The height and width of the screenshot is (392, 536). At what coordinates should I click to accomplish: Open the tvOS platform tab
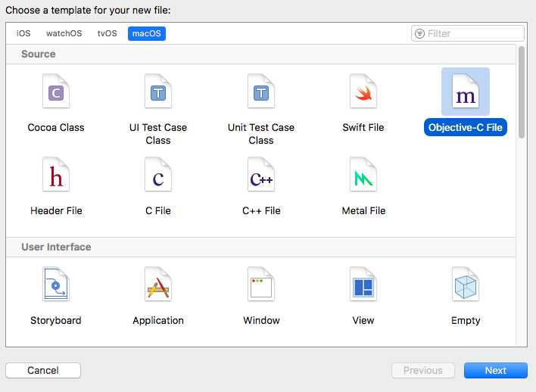(107, 33)
